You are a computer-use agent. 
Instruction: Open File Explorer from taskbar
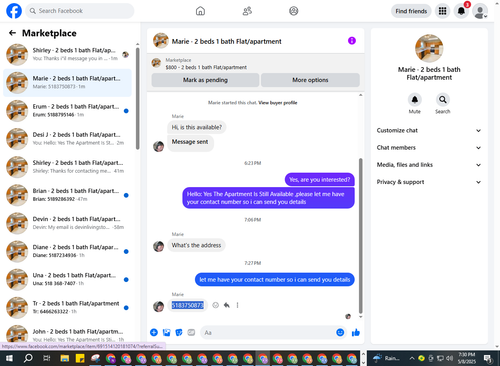[64, 358]
